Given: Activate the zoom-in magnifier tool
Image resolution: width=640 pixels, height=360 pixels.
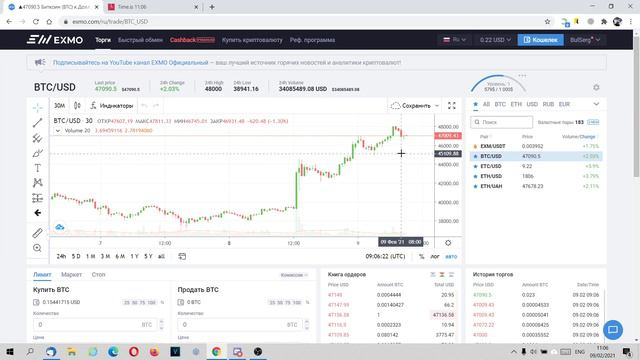Looking at the screenshot, I should click(x=38, y=248).
